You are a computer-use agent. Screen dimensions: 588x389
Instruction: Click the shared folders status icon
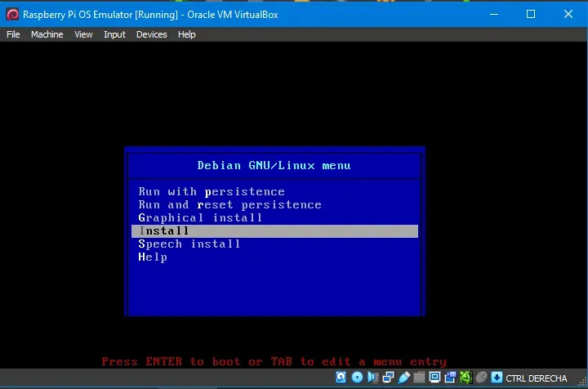point(419,378)
